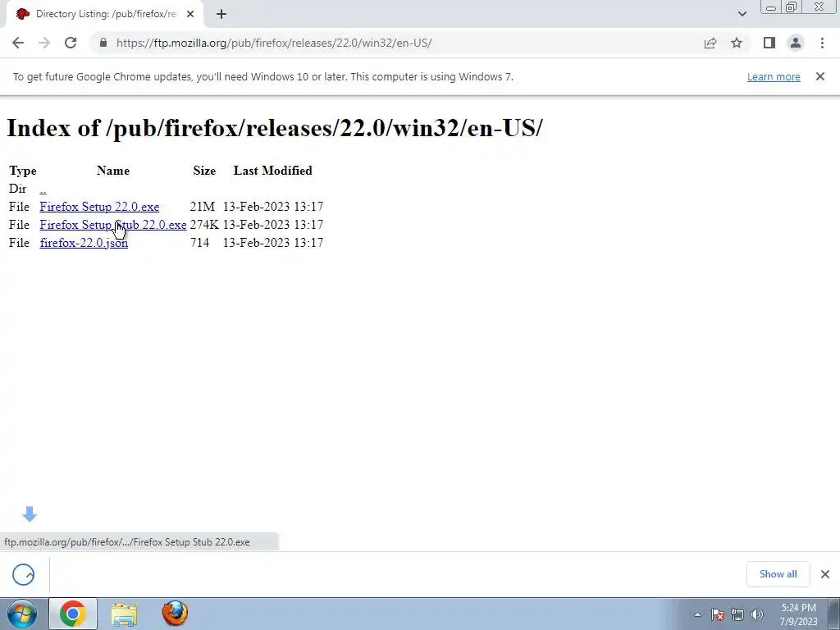Screen dimensions: 840x630
Task: Open the Chrome three-dot menu
Action: click(822, 43)
